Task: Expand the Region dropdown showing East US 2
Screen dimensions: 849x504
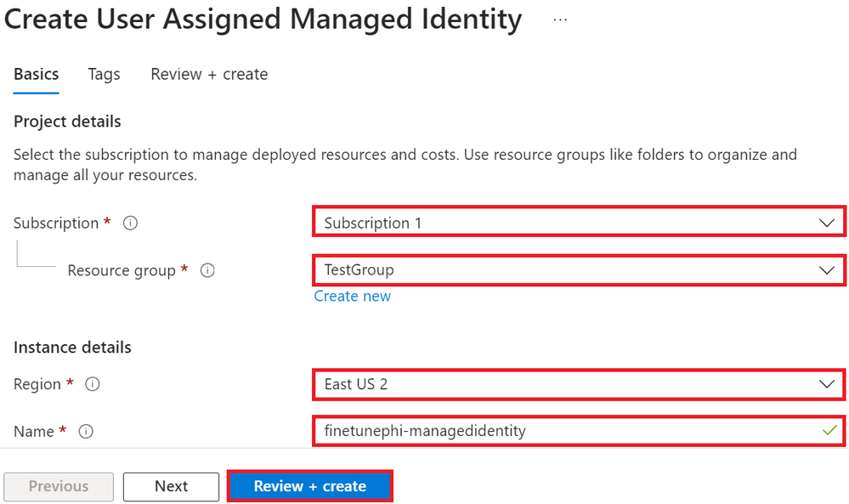Action: 578,384
